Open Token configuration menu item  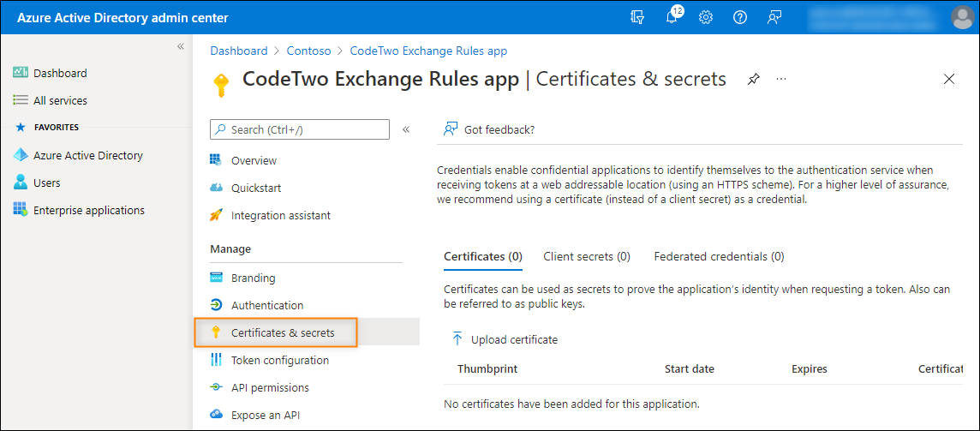click(280, 361)
